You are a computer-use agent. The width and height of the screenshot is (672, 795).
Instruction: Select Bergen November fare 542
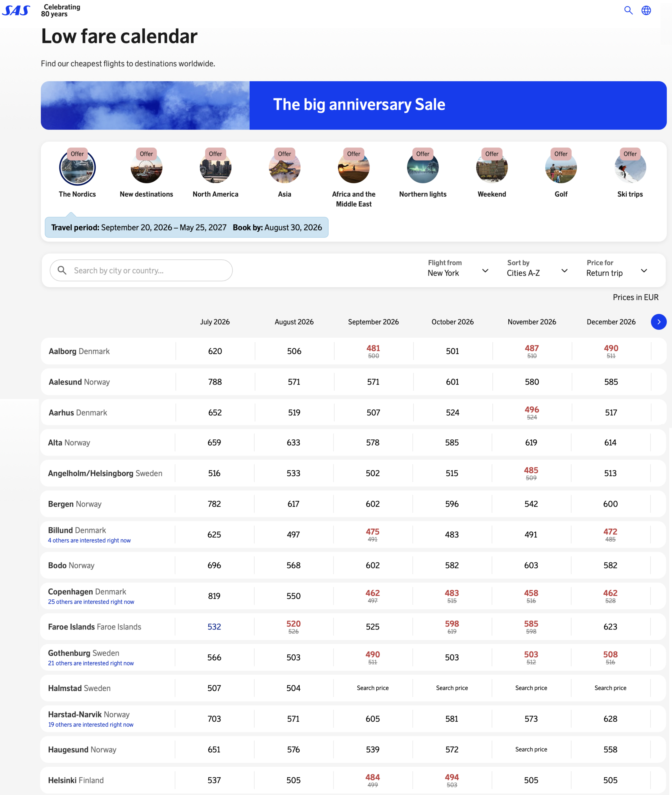531,504
